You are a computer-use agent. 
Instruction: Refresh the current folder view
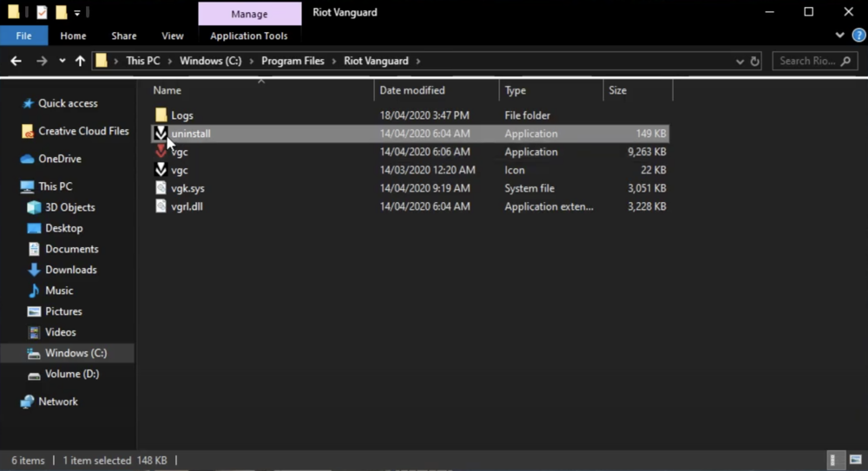[755, 62]
